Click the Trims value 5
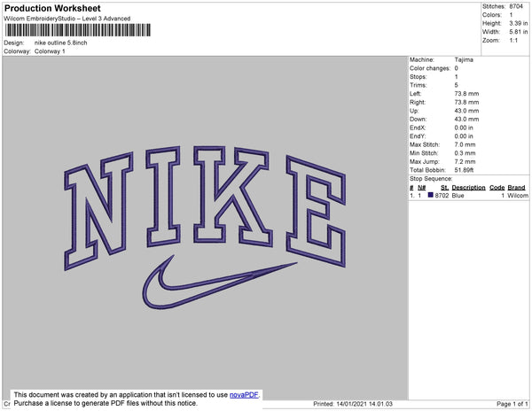 pos(457,85)
